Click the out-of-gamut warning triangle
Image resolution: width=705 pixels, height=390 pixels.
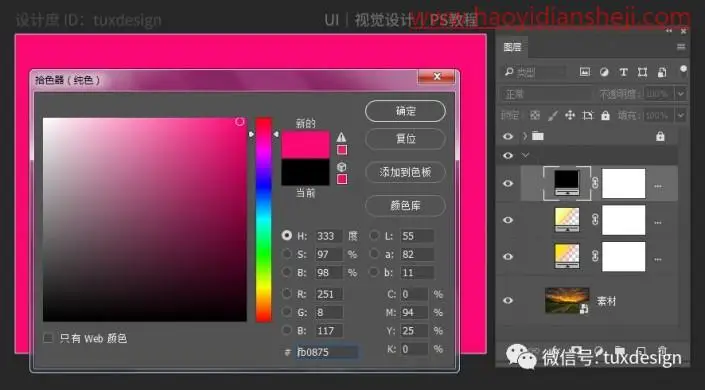tap(341, 137)
